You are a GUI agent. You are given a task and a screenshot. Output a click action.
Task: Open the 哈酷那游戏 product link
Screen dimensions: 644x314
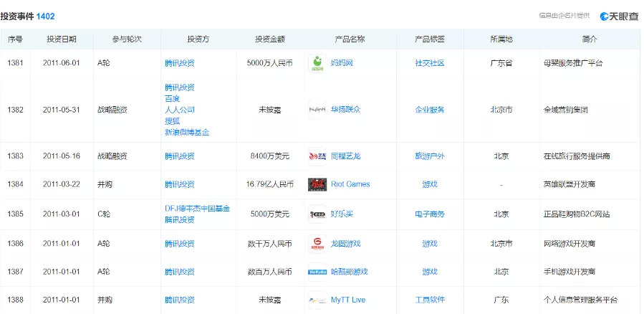pyautogui.click(x=350, y=272)
